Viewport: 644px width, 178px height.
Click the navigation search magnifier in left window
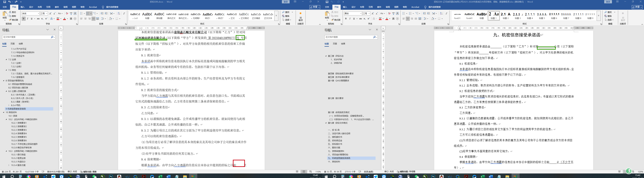(52, 37)
